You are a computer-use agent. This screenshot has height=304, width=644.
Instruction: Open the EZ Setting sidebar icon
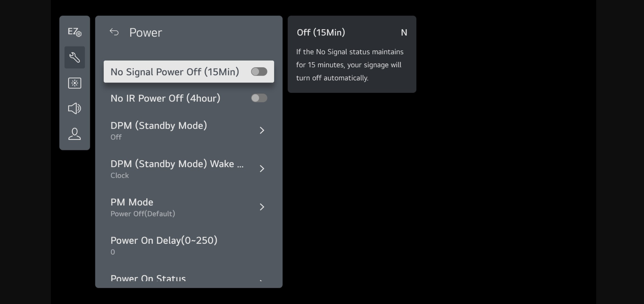(74, 32)
